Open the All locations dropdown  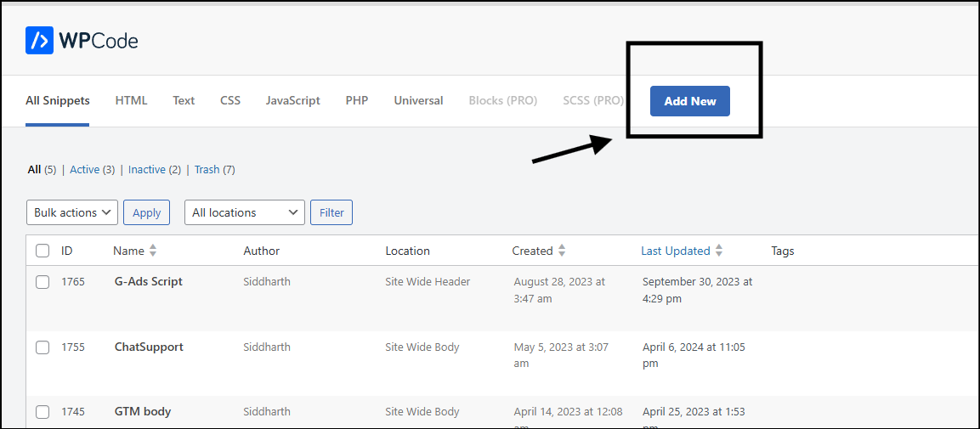point(245,212)
